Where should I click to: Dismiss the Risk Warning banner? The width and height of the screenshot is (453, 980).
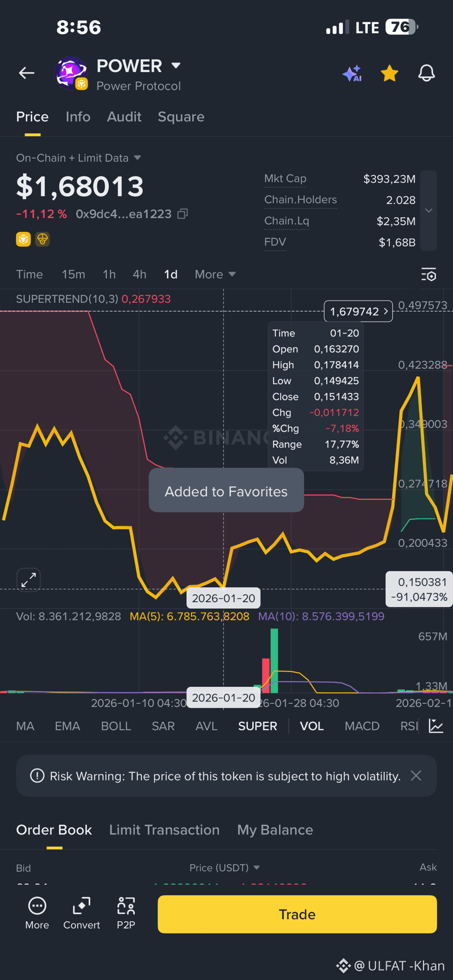point(416,775)
